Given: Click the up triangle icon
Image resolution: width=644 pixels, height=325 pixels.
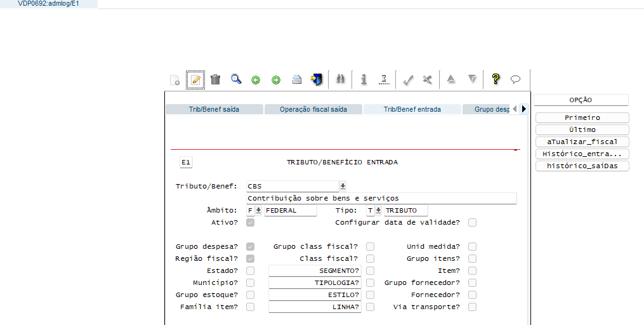Looking at the screenshot, I should tap(451, 79).
